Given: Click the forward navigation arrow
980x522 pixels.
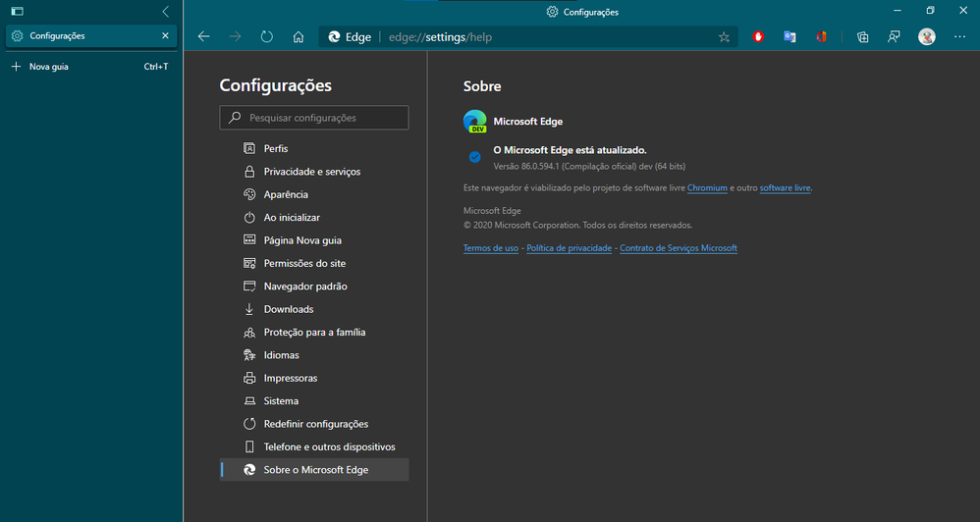Looking at the screenshot, I should (x=235, y=37).
